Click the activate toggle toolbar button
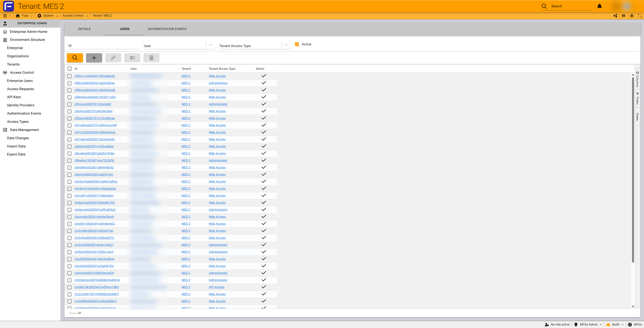The width and height of the screenshot is (644, 328). [132, 58]
